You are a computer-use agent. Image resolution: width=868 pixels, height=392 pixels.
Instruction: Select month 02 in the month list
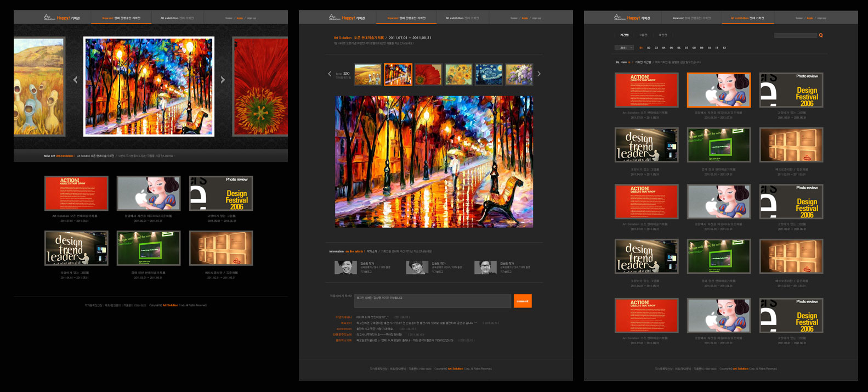[x=649, y=48]
